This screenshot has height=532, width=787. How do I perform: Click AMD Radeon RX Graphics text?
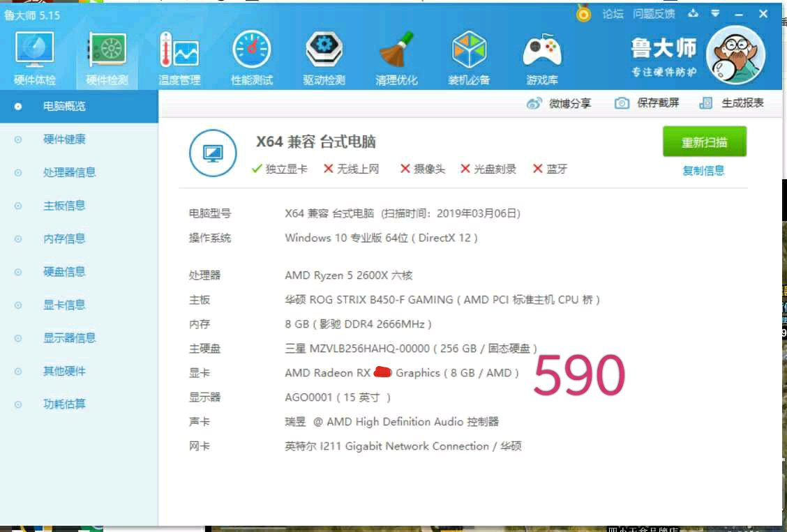click(402, 373)
